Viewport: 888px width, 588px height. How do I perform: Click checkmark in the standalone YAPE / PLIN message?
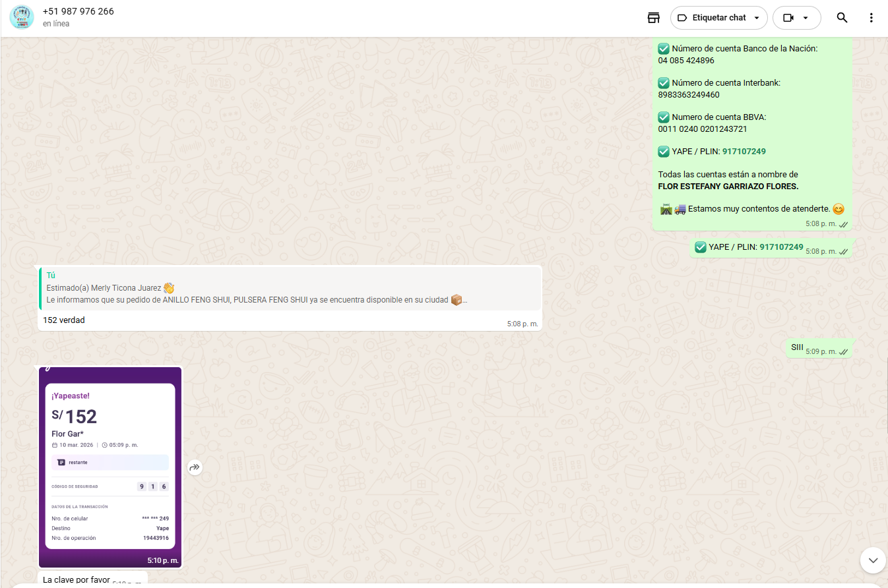[701, 247]
